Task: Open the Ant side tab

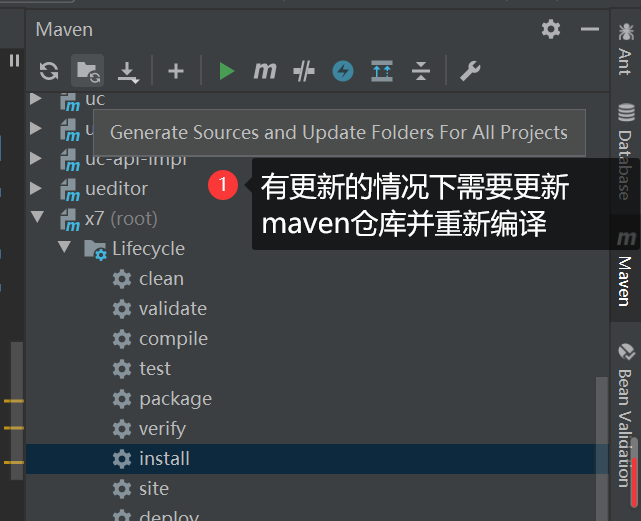Action: click(x=625, y=50)
